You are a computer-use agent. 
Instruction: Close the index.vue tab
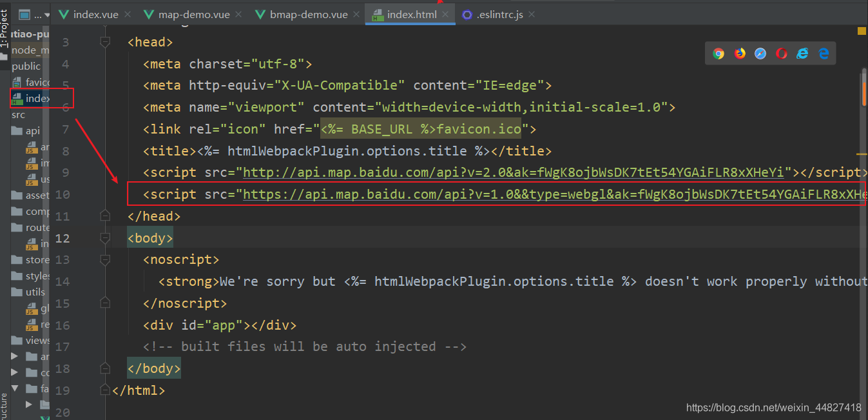[128, 14]
